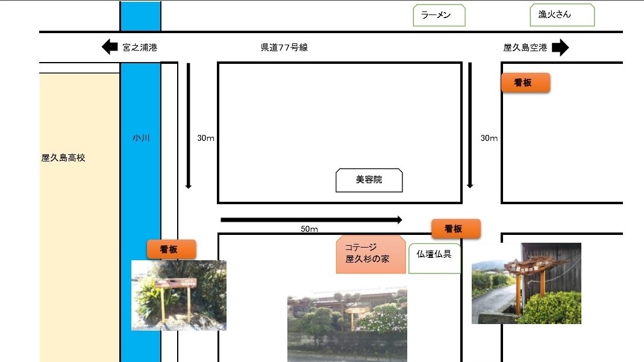Image resolution: width=644 pixels, height=362 pixels.
Task: Click the 看板 badge above 仏壇仏具
Action: point(456,229)
